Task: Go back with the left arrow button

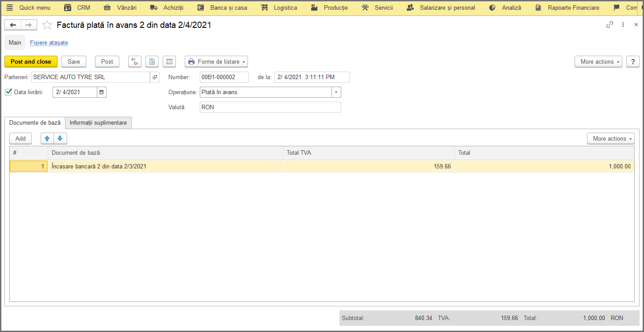Action: tap(13, 25)
